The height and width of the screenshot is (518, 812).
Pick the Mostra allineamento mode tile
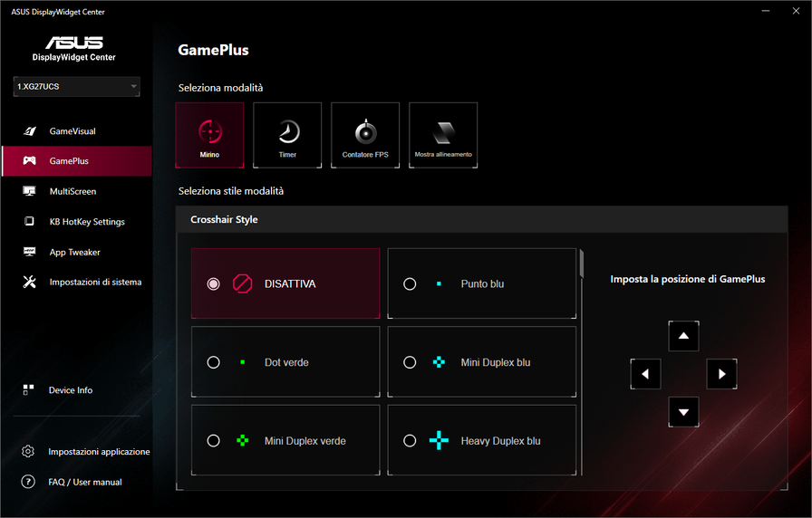coord(443,135)
